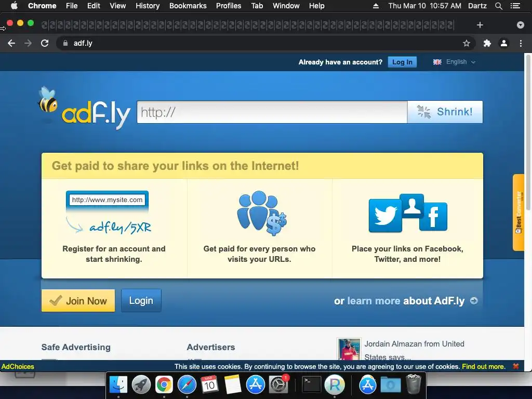
Task: Click the Safe Advertising heading
Action: click(76, 347)
